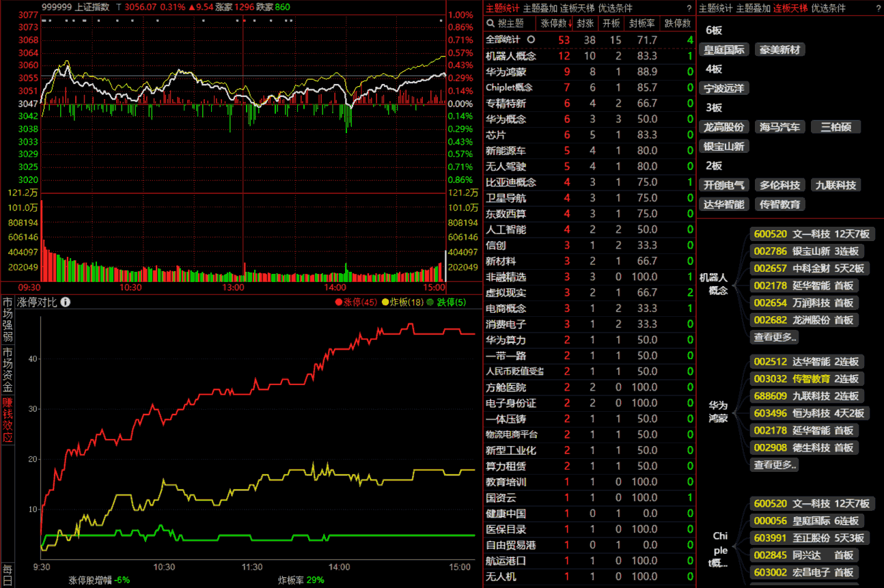Click the magnifier icon in 搜主题
This screenshot has width=884, height=588.
pos(491,23)
